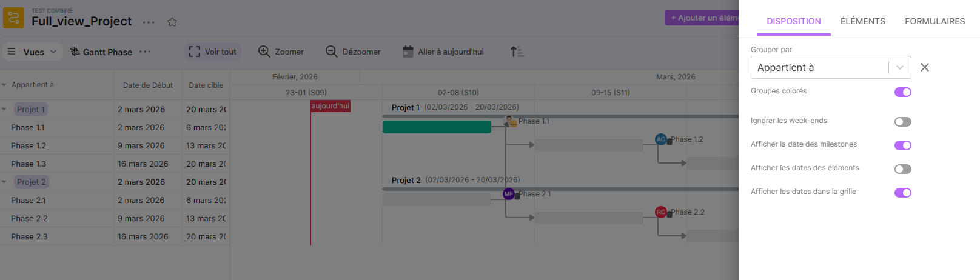Switch to the ÉLÉMENTS tab
This screenshot has height=280, width=980.
[862, 21]
